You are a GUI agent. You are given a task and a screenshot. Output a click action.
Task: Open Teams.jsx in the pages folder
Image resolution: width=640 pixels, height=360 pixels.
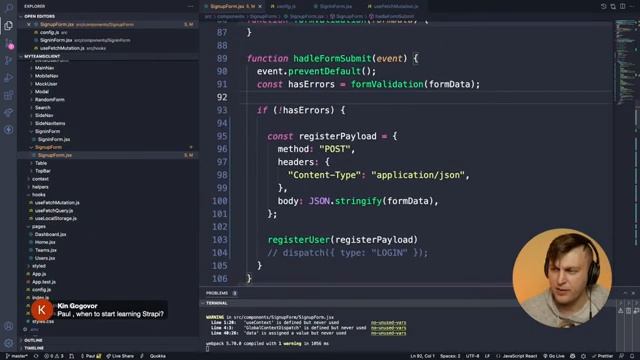(45, 250)
